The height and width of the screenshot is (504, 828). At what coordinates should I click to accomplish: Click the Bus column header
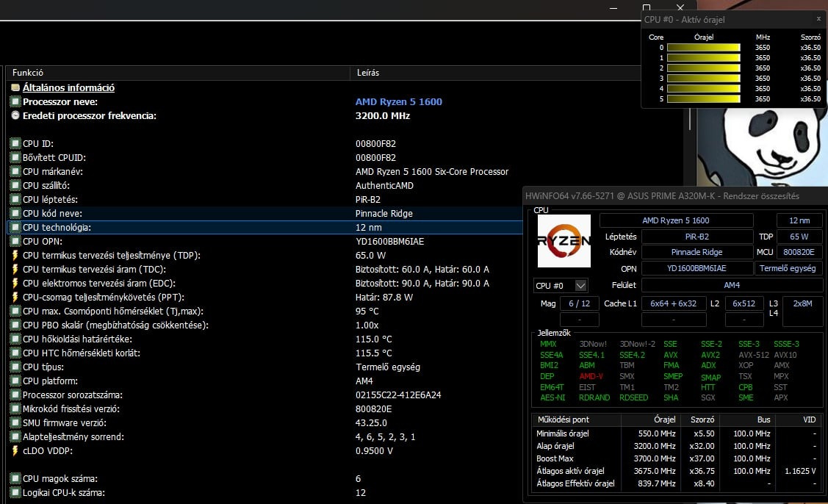[x=746, y=420]
